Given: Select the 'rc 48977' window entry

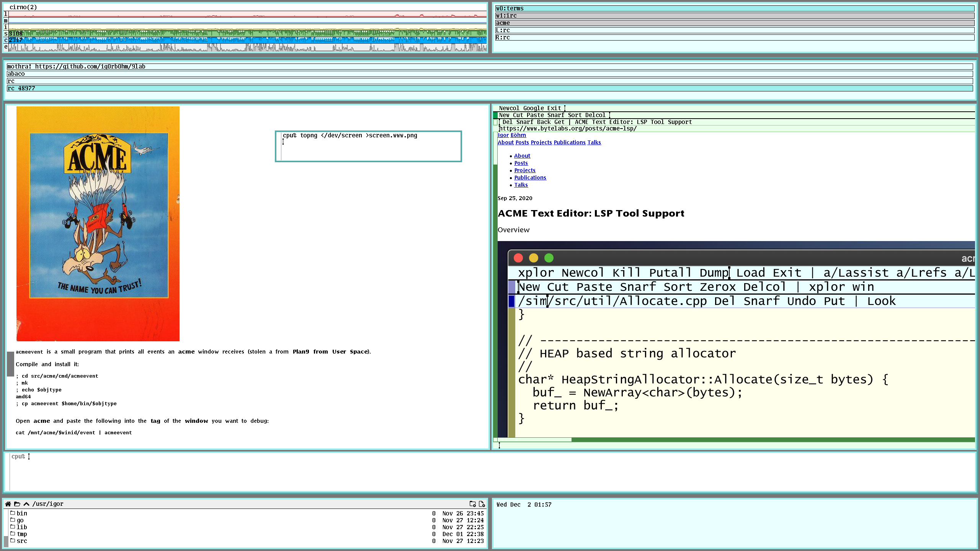Looking at the screenshot, I should click(x=490, y=88).
